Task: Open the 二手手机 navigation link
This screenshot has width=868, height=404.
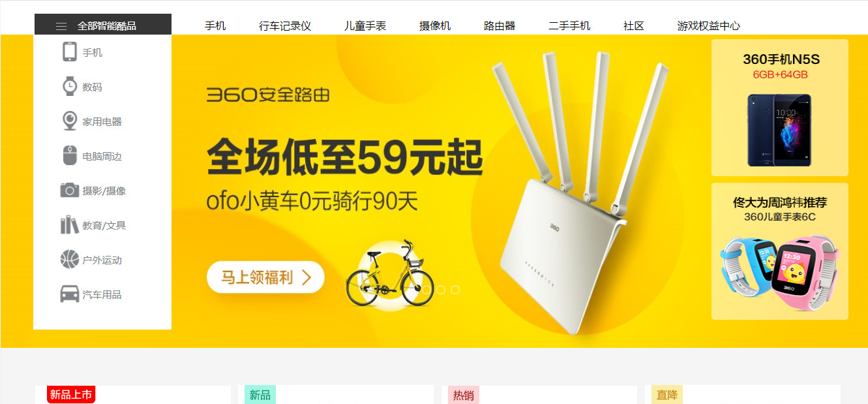Action: coord(569,26)
